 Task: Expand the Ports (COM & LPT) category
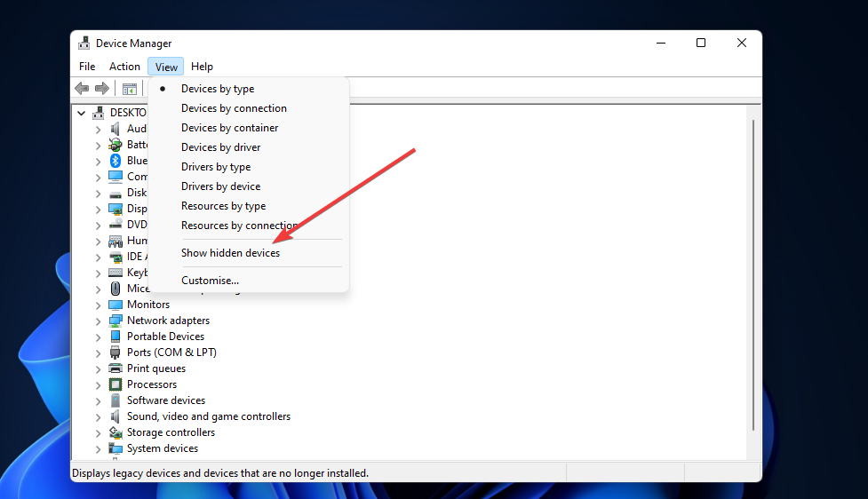point(98,353)
